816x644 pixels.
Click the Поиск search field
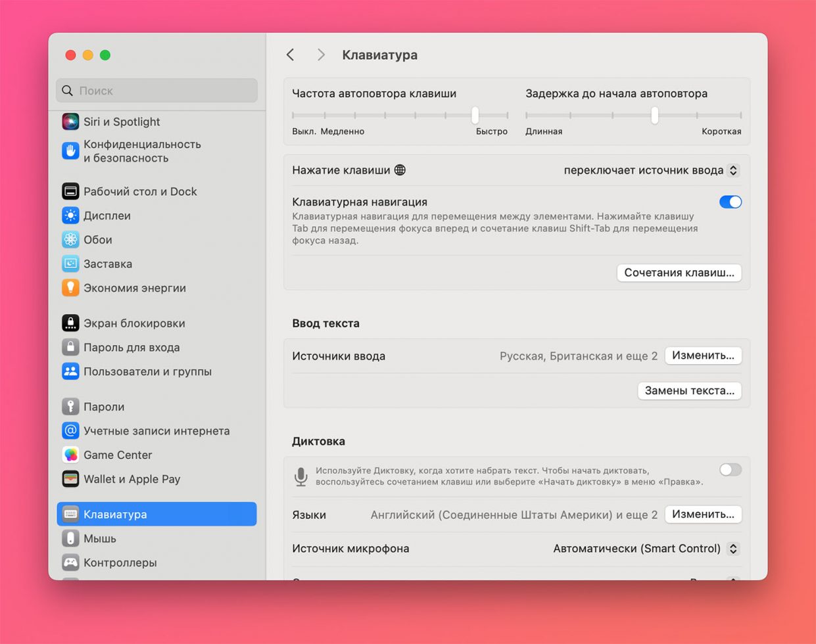(x=156, y=91)
